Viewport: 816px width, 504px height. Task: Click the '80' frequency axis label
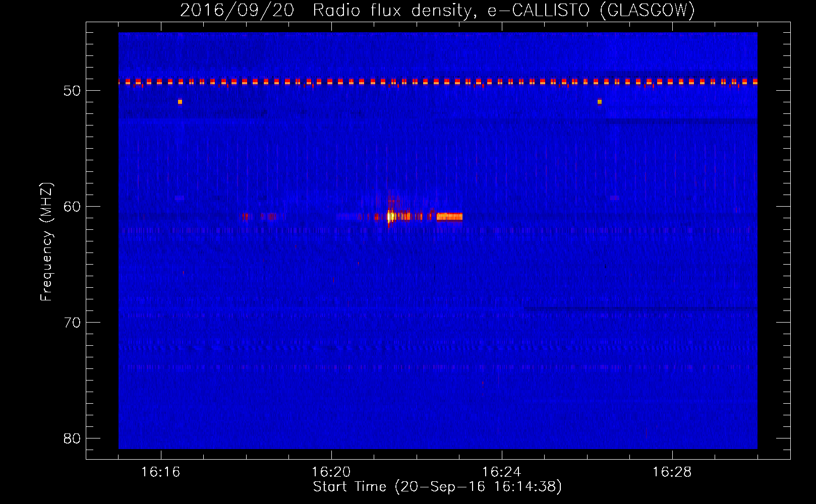click(72, 438)
